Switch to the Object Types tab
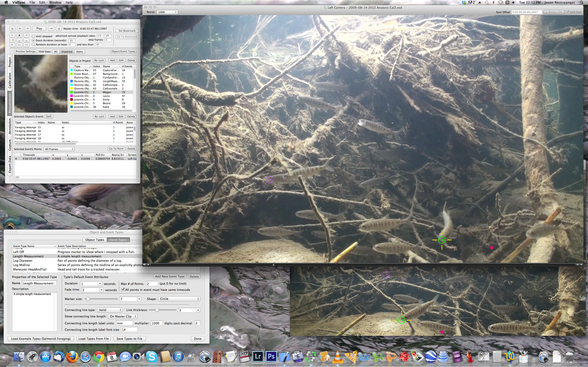 tap(95, 240)
